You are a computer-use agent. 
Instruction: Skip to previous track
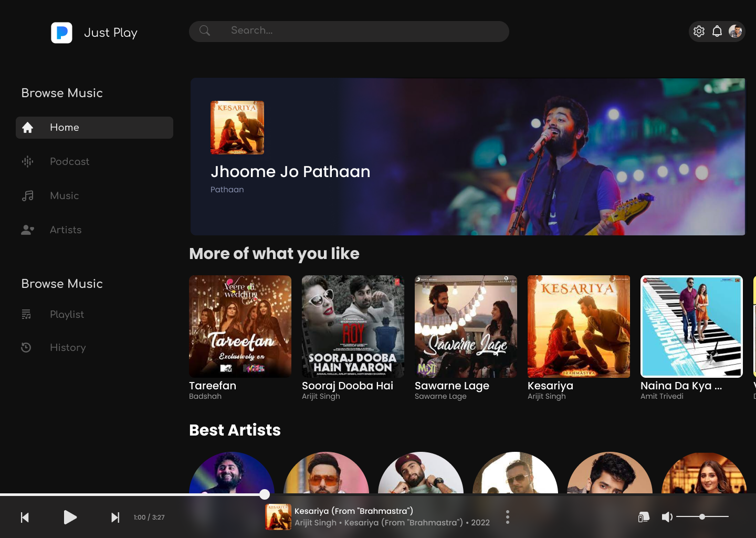click(25, 518)
